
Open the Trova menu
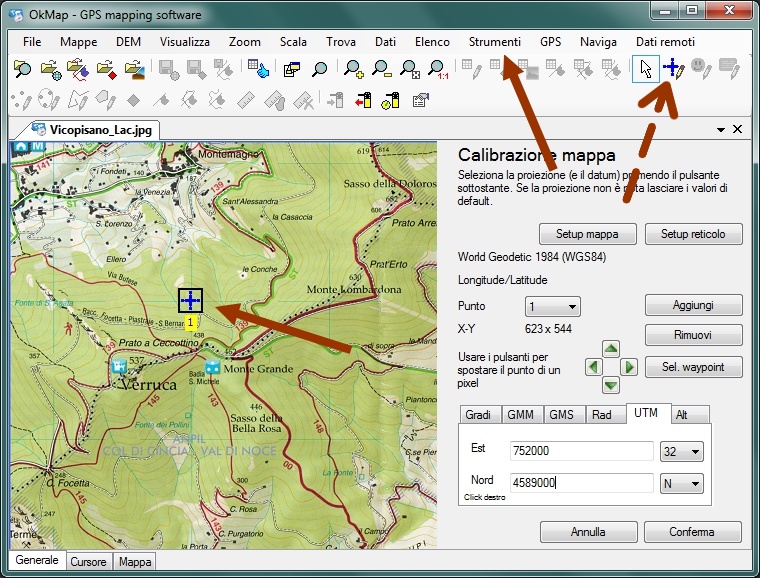pos(341,42)
